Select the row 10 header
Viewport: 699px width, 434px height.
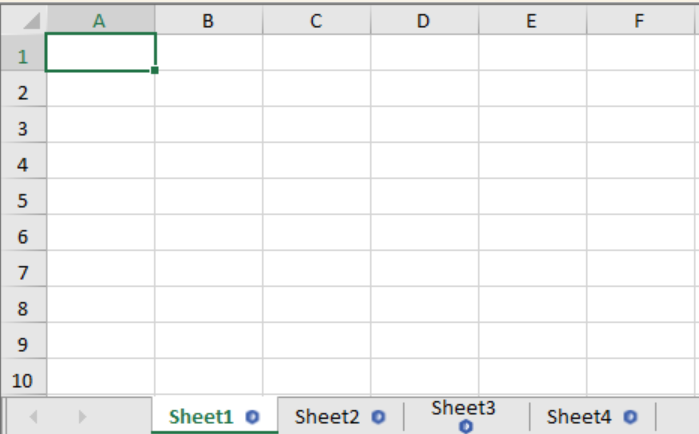tap(24, 381)
